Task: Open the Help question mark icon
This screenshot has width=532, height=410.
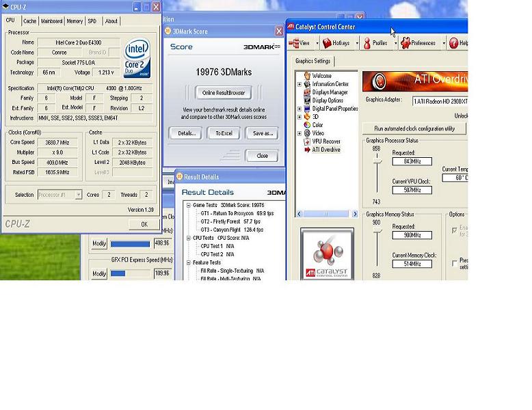Action: click(x=453, y=43)
